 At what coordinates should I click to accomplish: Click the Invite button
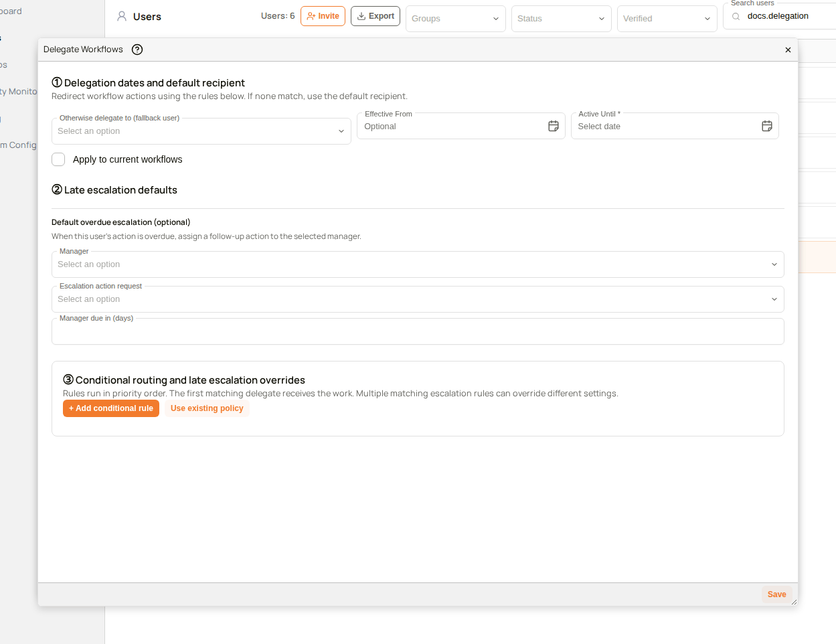pos(323,16)
